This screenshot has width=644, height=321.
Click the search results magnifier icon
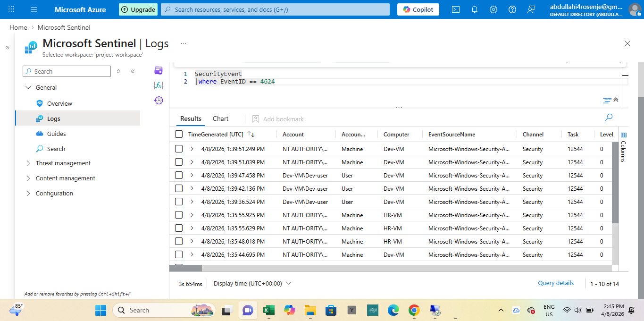[609, 118]
